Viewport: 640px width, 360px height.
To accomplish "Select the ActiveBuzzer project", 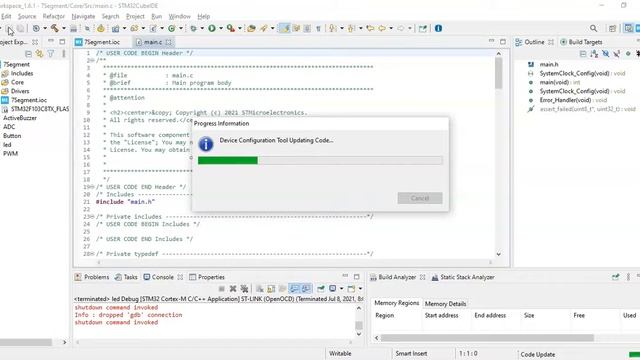I will pos(20,118).
